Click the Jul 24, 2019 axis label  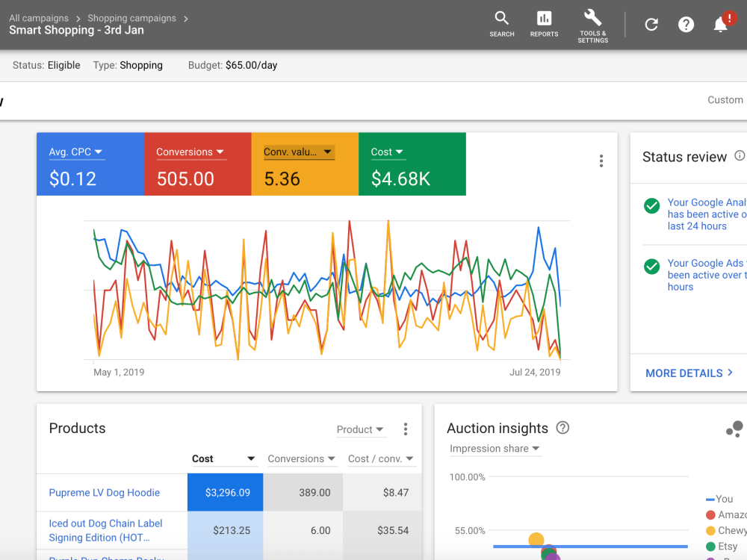coord(535,373)
